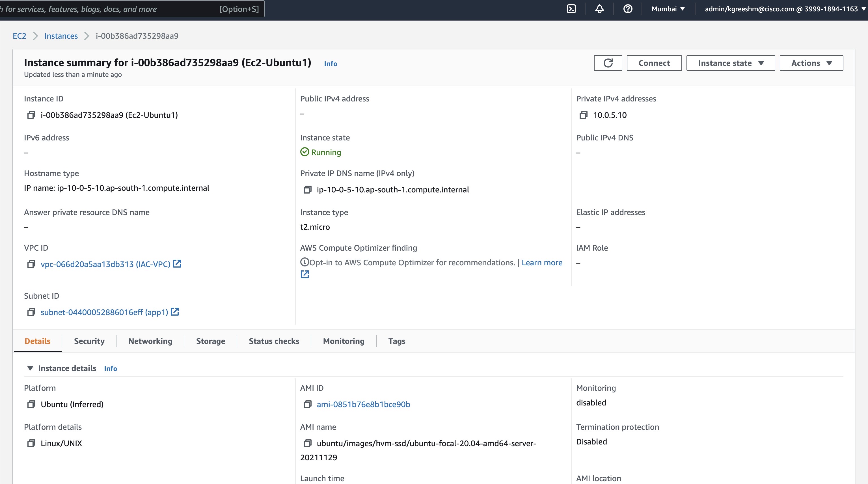Open vpc-066d20a5aa13db313 (IAC-VPC) link
The image size is (868, 484).
pos(105,264)
